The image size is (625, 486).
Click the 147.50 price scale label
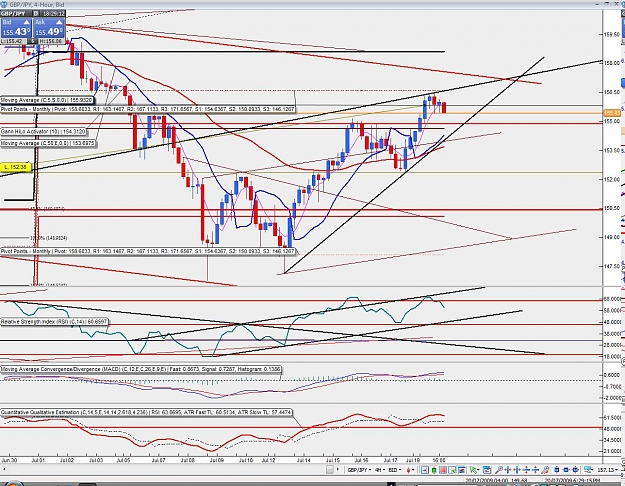612,266
